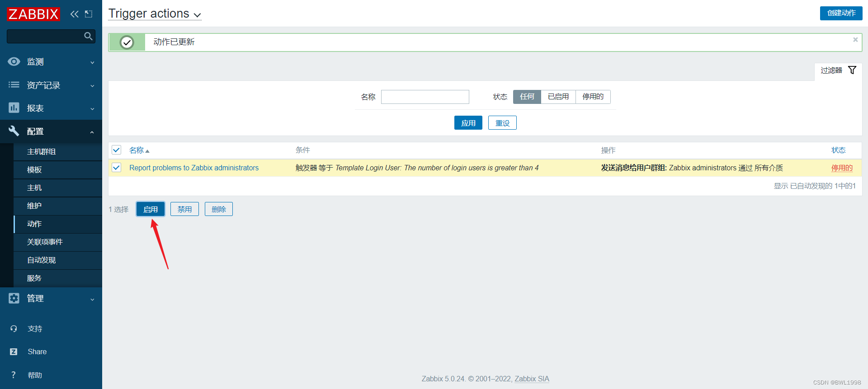The image size is (868, 389).
Task: Click the question mark icon for 帮助
Action: pyautogui.click(x=14, y=375)
